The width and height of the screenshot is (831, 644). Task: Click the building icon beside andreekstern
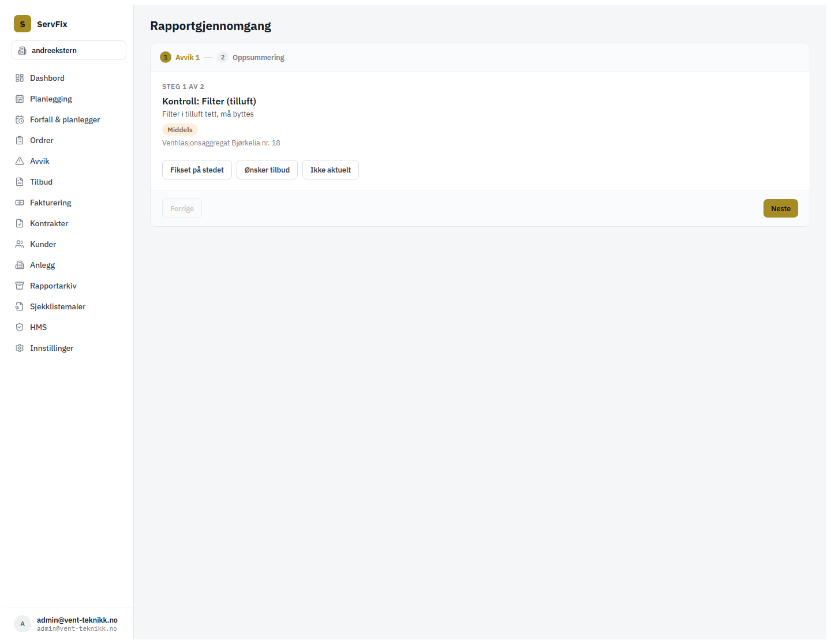tap(23, 50)
